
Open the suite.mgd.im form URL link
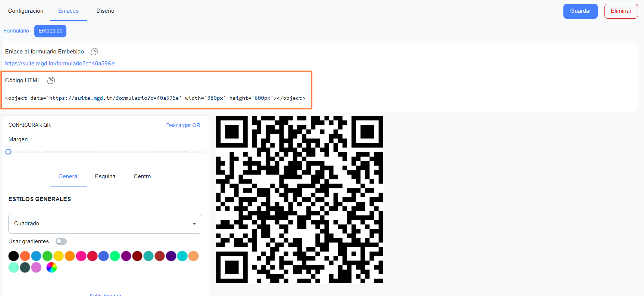tap(60, 64)
